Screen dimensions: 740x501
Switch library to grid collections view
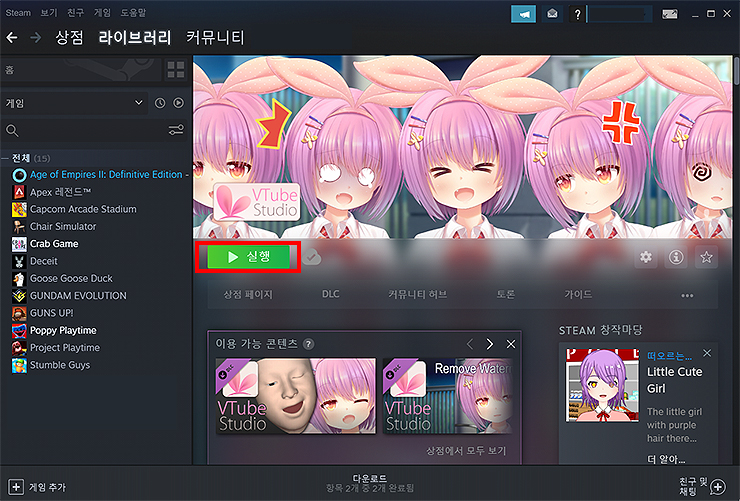coord(176,70)
